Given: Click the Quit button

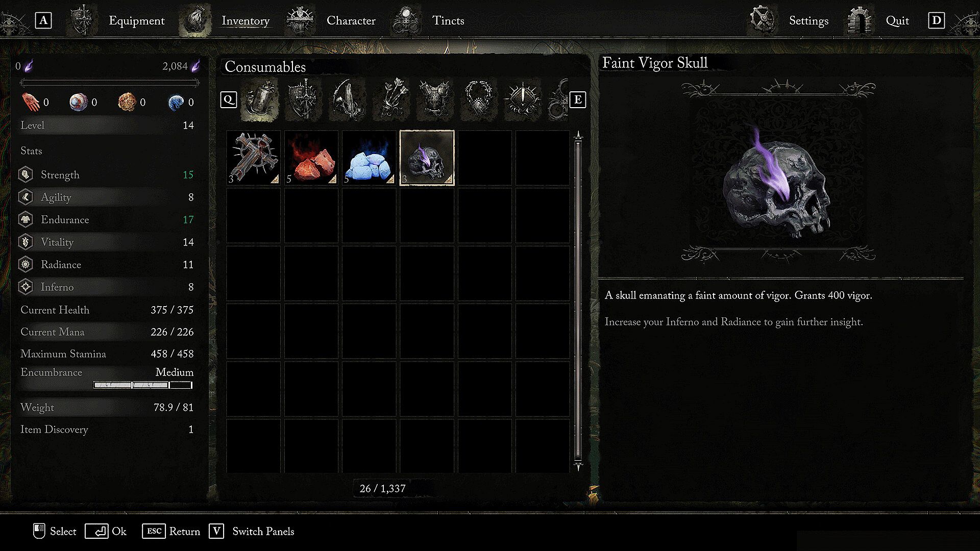Looking at the screenshot, I should coord(897,20).
